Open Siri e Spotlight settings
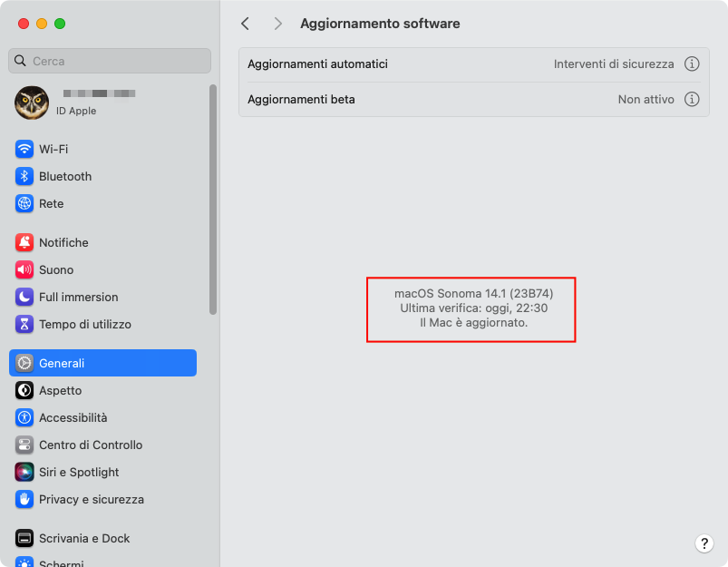The image size is (728, 567). (x=103, y=472)
